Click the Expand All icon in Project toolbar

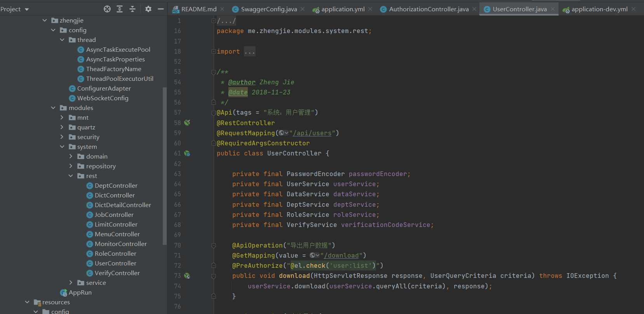click(x=120, y=9)
